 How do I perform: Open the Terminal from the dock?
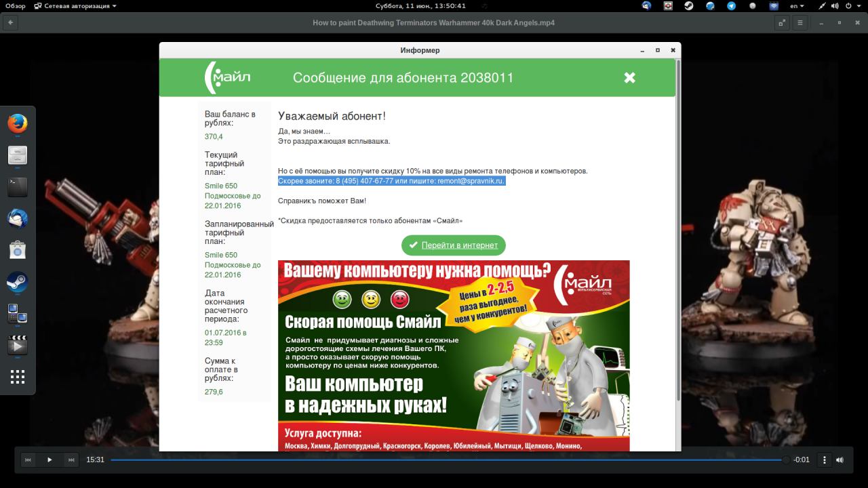pyautogui.click(x=18, y=187)
